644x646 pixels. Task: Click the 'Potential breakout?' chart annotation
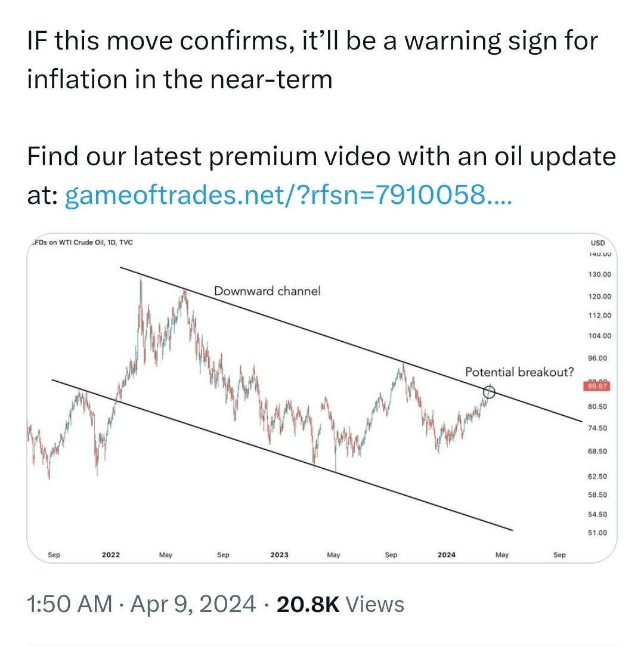click(519, 372)
